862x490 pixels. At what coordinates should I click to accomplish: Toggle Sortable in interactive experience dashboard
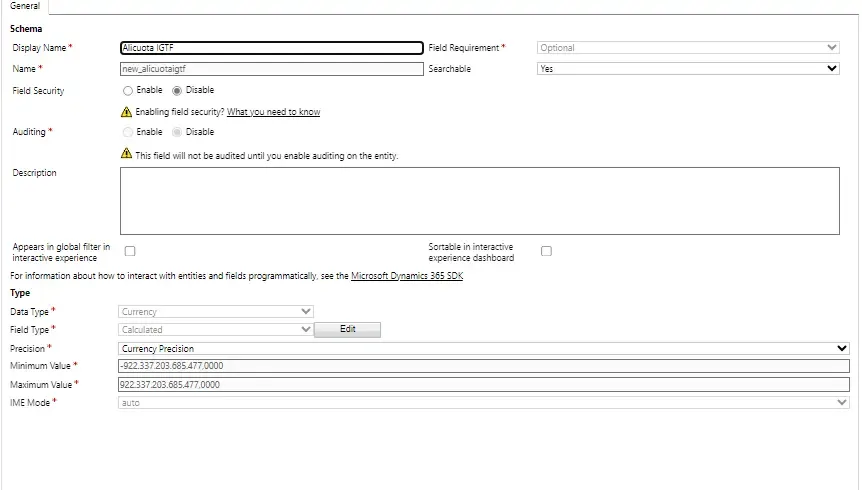tap(546, 251)
